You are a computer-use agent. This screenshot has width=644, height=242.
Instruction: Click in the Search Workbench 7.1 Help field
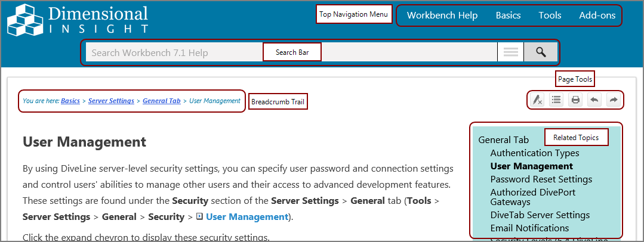click(x=291, y=52)
